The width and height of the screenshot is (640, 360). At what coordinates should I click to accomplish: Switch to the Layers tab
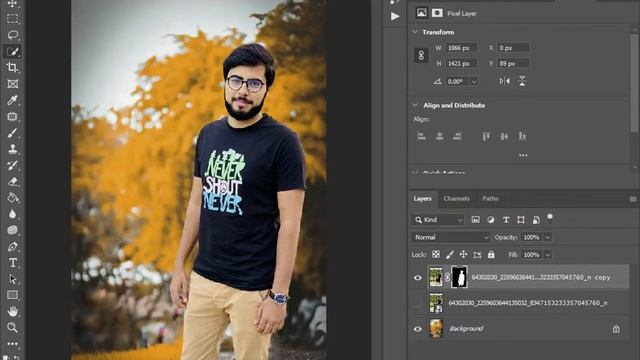(x=422, y=199)
